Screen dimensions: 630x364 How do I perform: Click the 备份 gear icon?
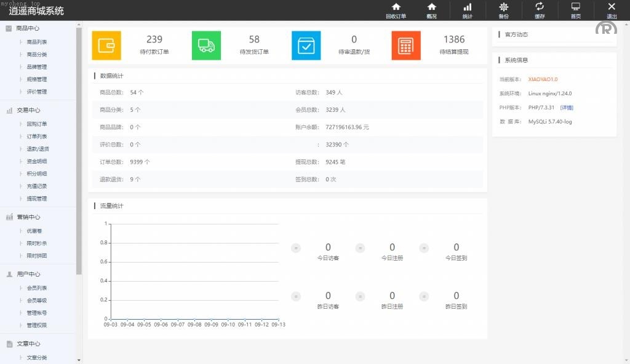pos(503,7)
